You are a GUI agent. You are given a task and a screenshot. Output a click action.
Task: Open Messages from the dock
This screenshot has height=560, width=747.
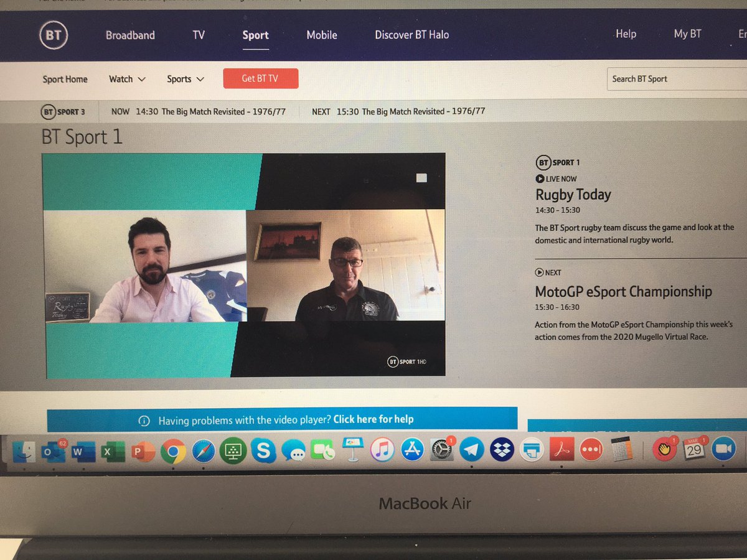(x=293, y=451)
